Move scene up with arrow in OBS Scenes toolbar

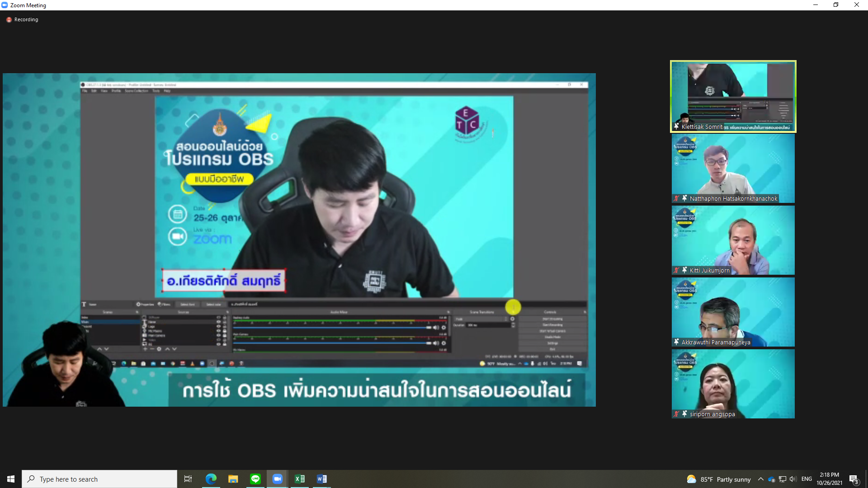[x=99, y=349]
